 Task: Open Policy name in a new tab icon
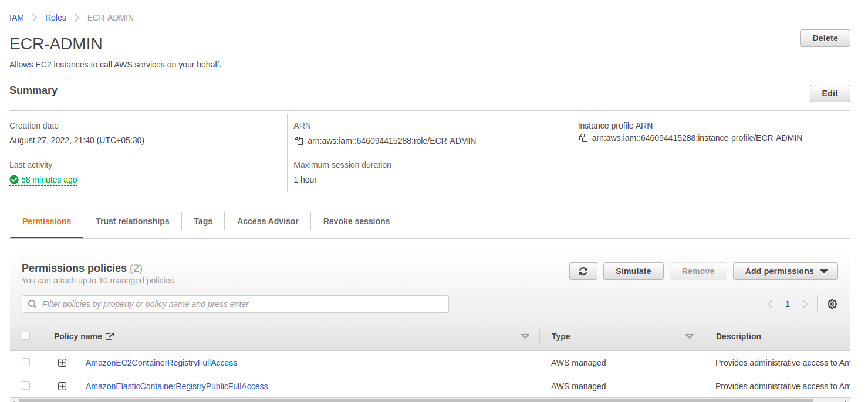(110, 336)
